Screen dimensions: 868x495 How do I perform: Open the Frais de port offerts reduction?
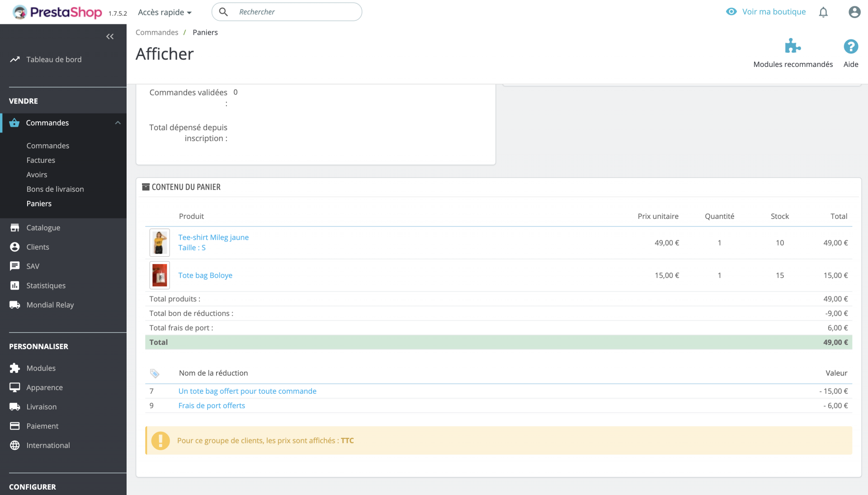(x=212, y=405)
